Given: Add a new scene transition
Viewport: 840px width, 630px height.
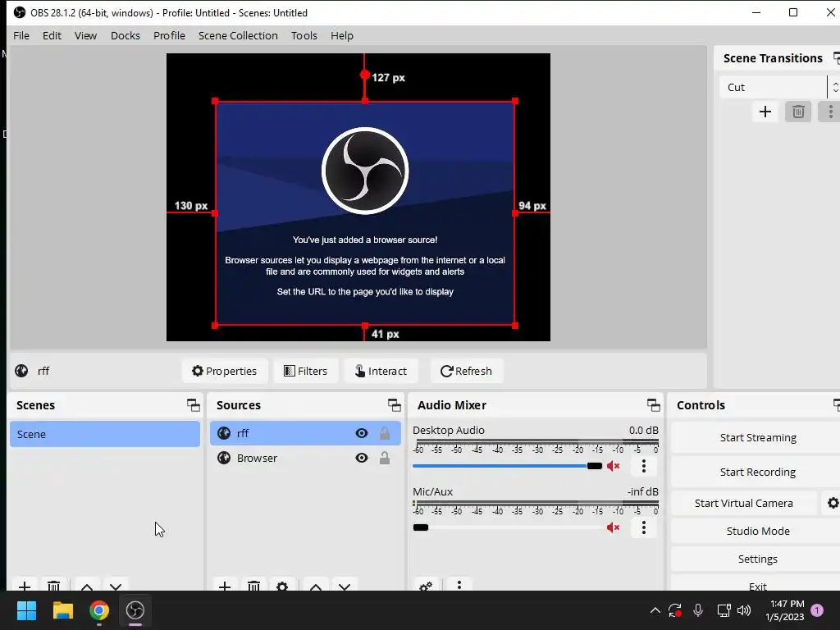Looking at the screenshot, I should [765, 112].
